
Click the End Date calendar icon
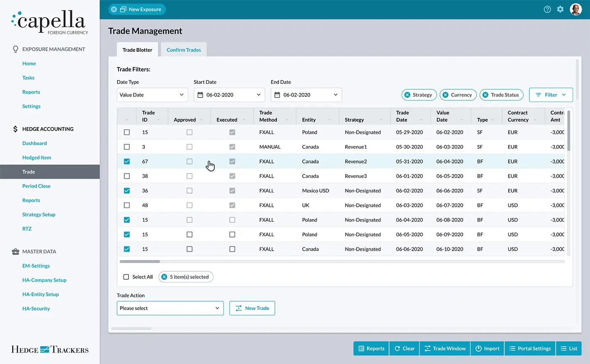click(x=277, y=95)
